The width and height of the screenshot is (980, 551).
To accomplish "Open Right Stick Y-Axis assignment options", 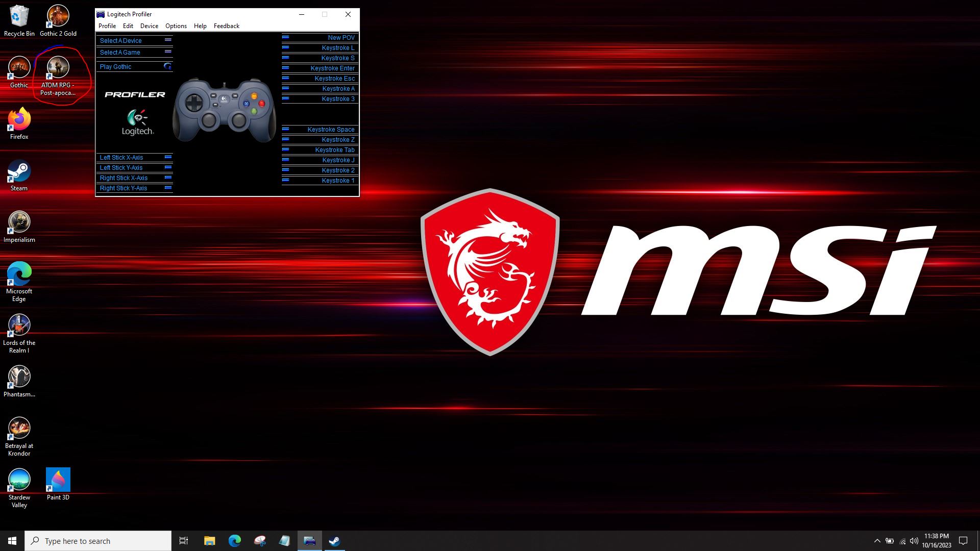I will 135,188.
